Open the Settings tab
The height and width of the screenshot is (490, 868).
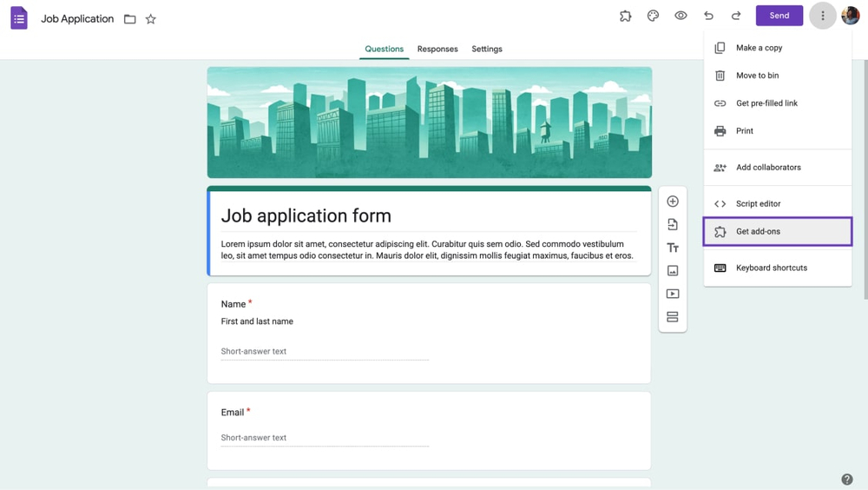pyautogui.click(x=487, y=49)
